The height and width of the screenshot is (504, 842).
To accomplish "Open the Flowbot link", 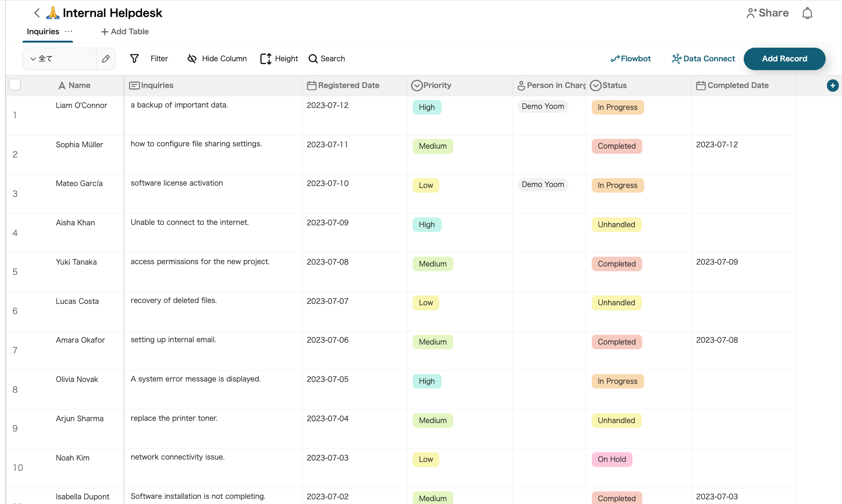I will coord(631,59).
